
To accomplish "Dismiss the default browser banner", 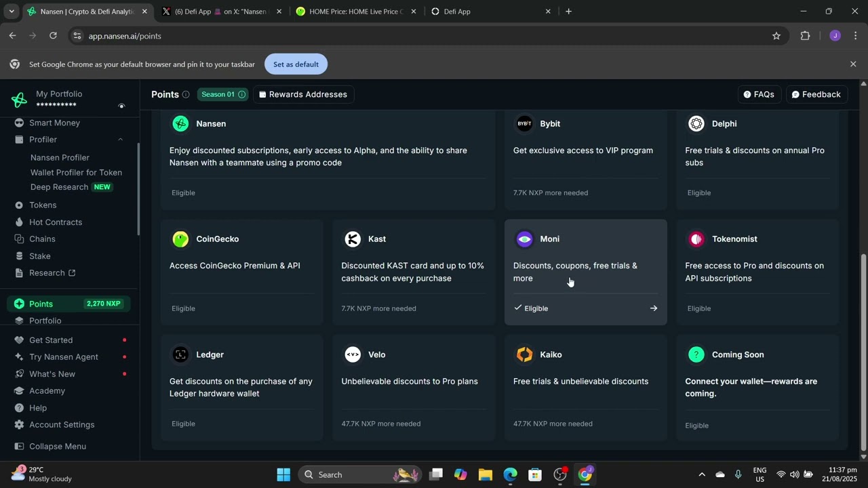I will click(x=853, y=64).
